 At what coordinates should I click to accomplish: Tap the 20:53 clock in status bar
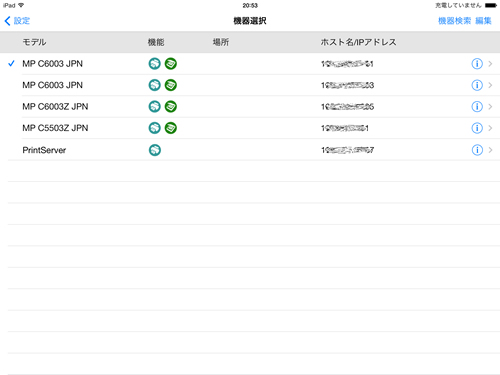(250, 5)
